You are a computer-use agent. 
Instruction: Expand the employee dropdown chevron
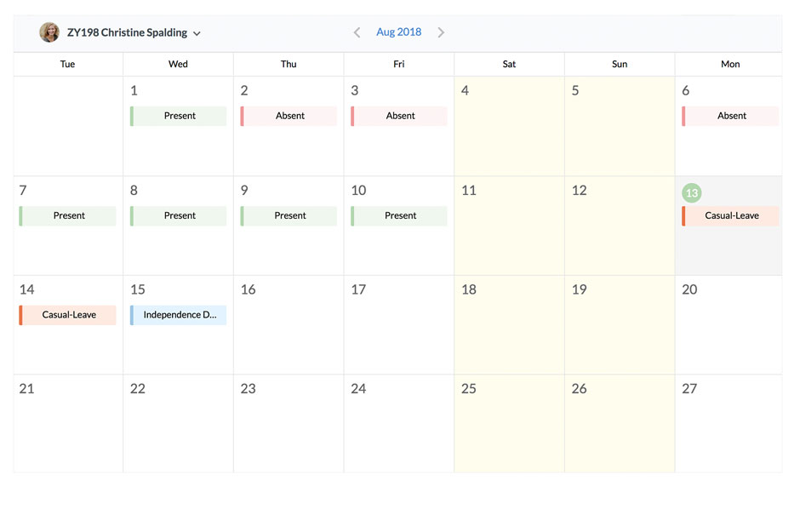[197, 34]
